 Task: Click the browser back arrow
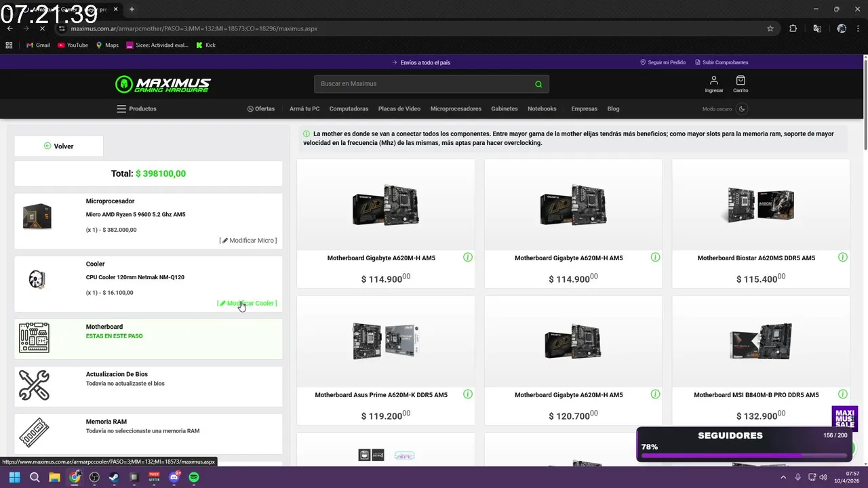tap(9, 28)
